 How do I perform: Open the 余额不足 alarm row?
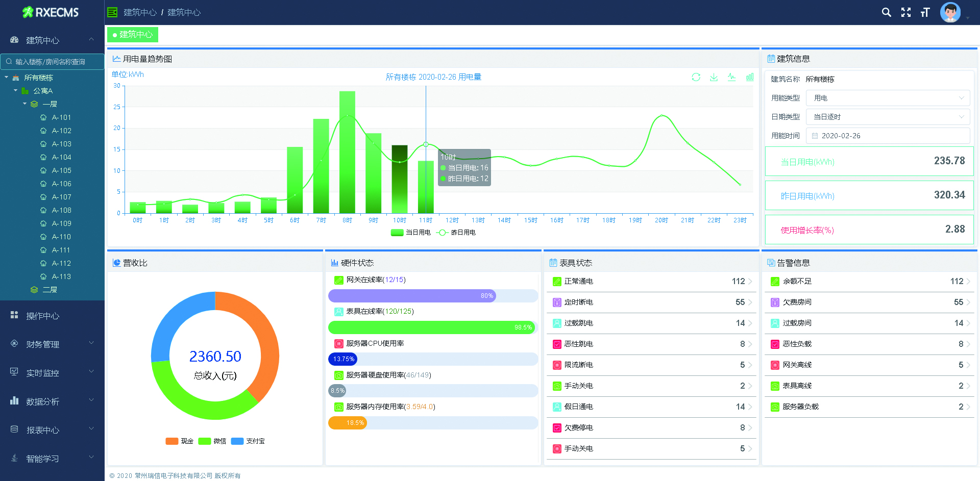869,281
